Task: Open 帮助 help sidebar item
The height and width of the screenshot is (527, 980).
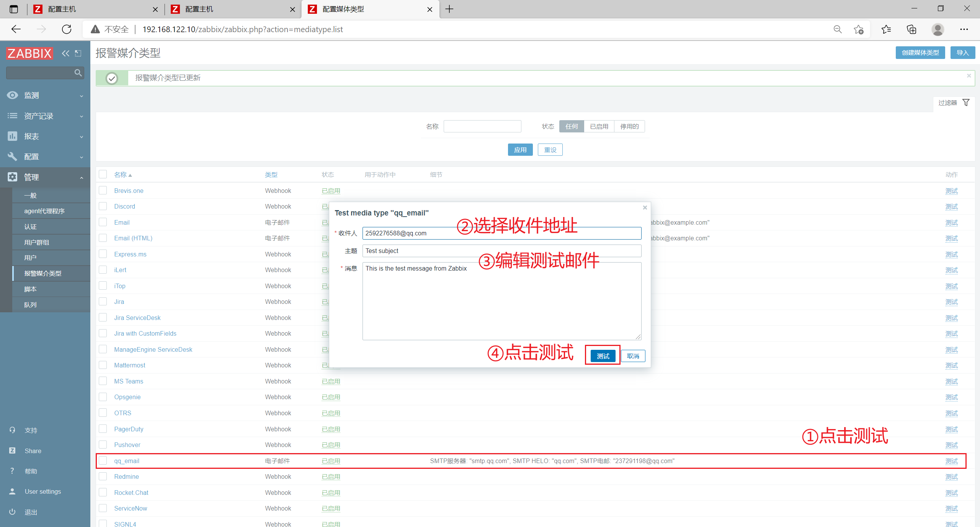Action: pyautogui.click(x=31, y=471)
